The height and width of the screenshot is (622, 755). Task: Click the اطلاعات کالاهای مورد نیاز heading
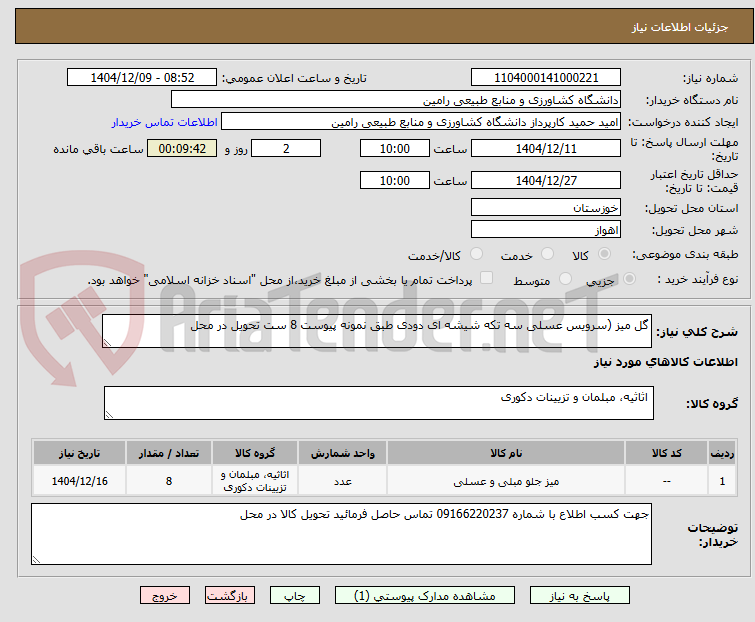pyautogui.click(x=665, y=362)
